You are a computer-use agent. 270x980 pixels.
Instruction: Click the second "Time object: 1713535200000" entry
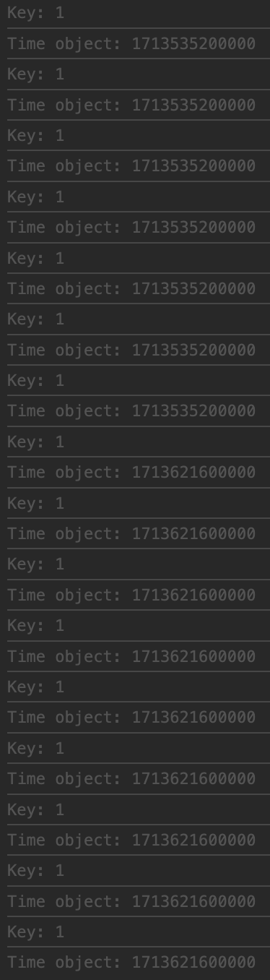tap(131, 106)
